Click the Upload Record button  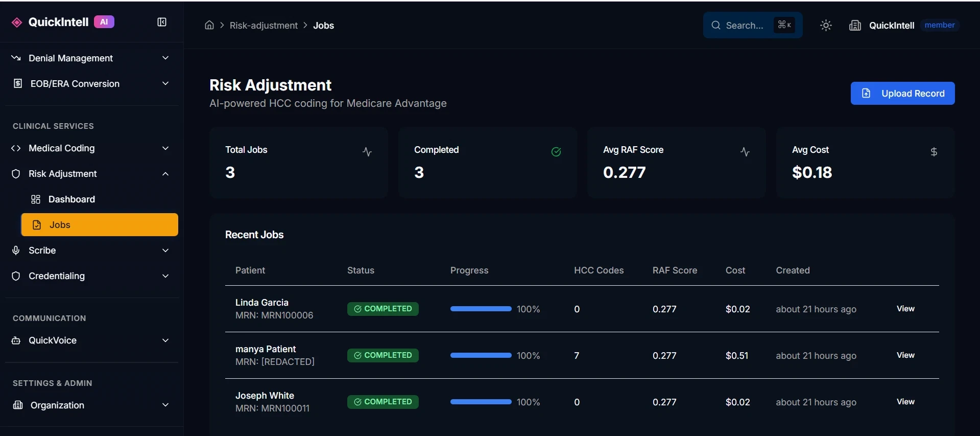pos(902,93)
